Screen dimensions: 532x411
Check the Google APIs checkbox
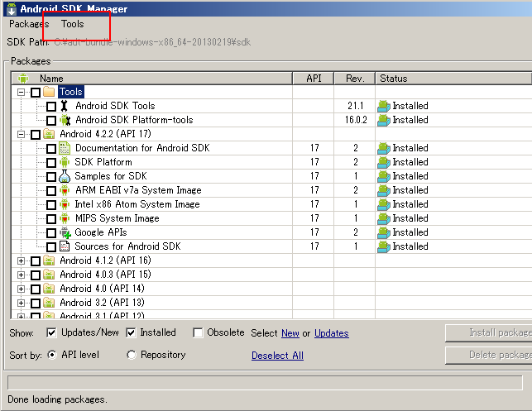51,233
